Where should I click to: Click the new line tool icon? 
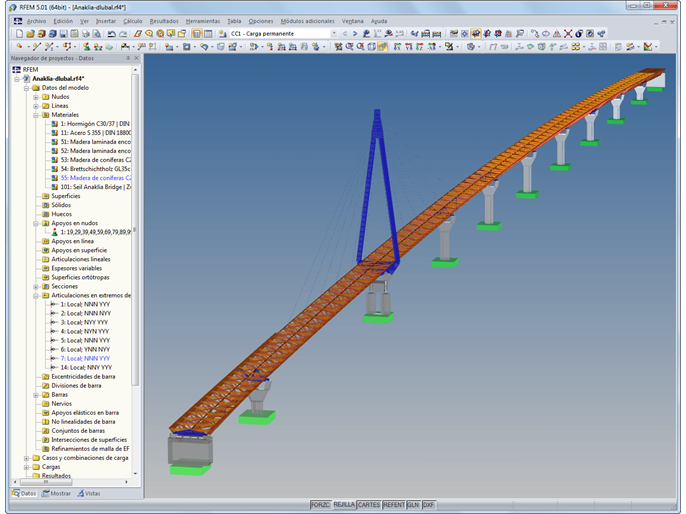pos(37,46)
